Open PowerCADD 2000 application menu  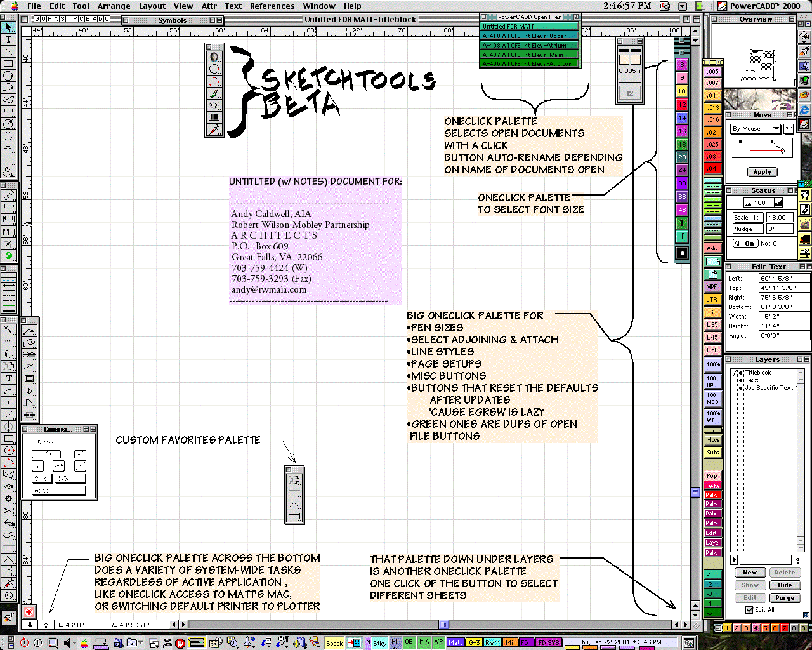click(x=758, y=6)
